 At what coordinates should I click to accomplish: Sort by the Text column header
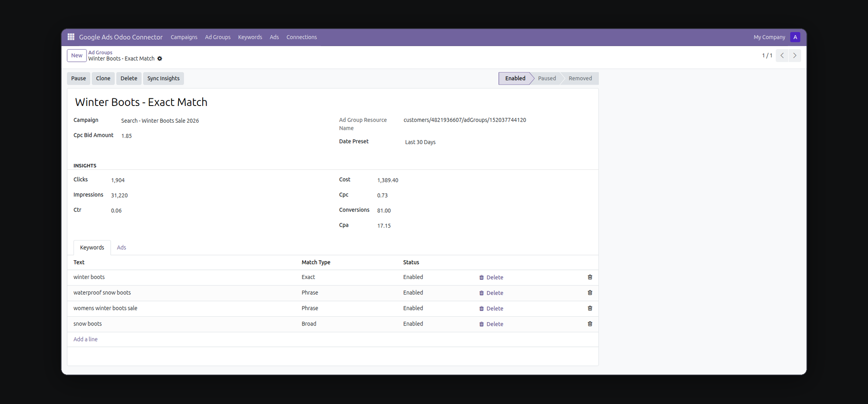pos(79,262)
